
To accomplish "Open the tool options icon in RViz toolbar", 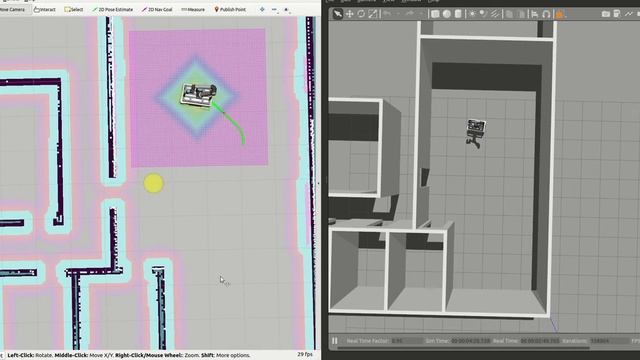I will point(287,9).
